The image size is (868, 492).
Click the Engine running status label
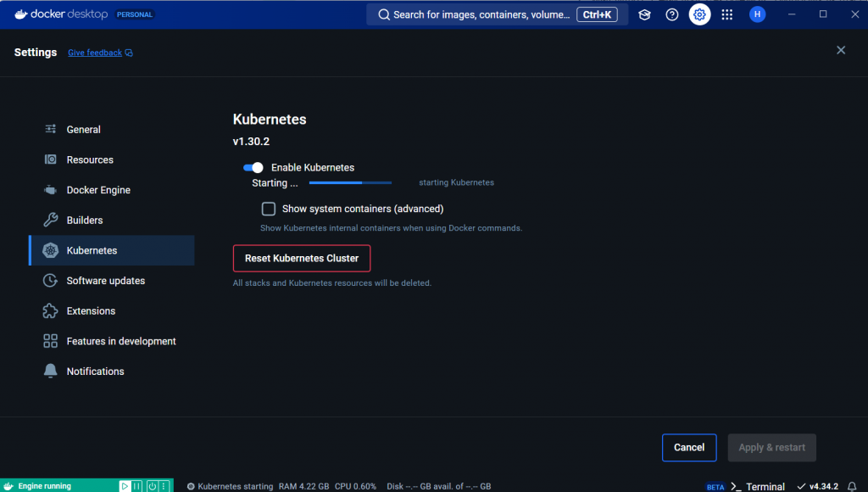point(44,486)
